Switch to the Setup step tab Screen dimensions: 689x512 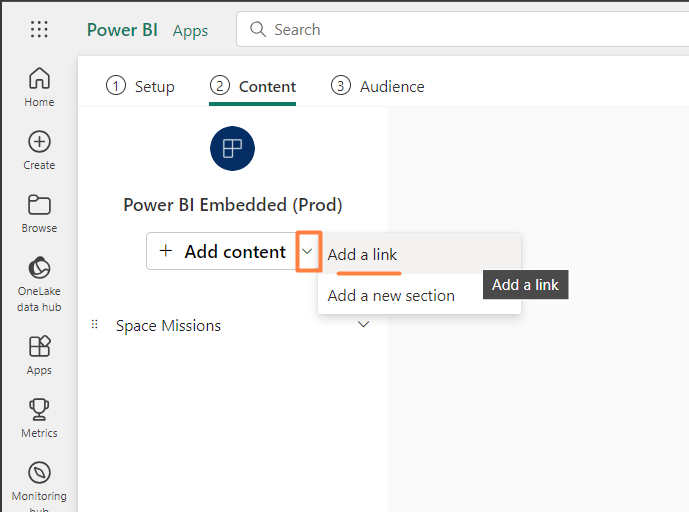[140, 86]
